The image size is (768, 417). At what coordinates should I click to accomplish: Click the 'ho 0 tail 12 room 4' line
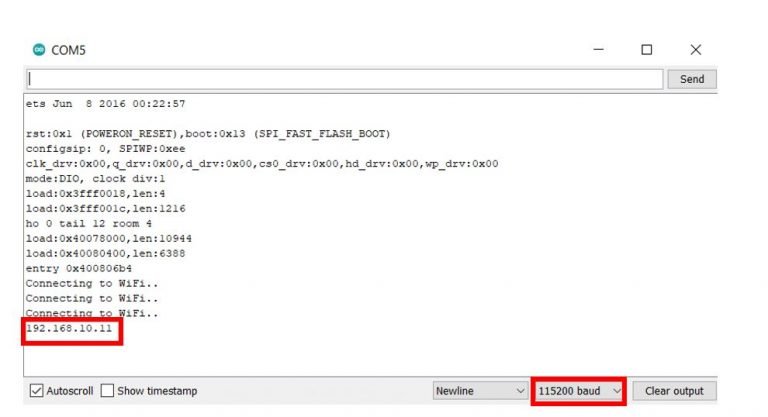pyautogui.click(x=89, y=223)
